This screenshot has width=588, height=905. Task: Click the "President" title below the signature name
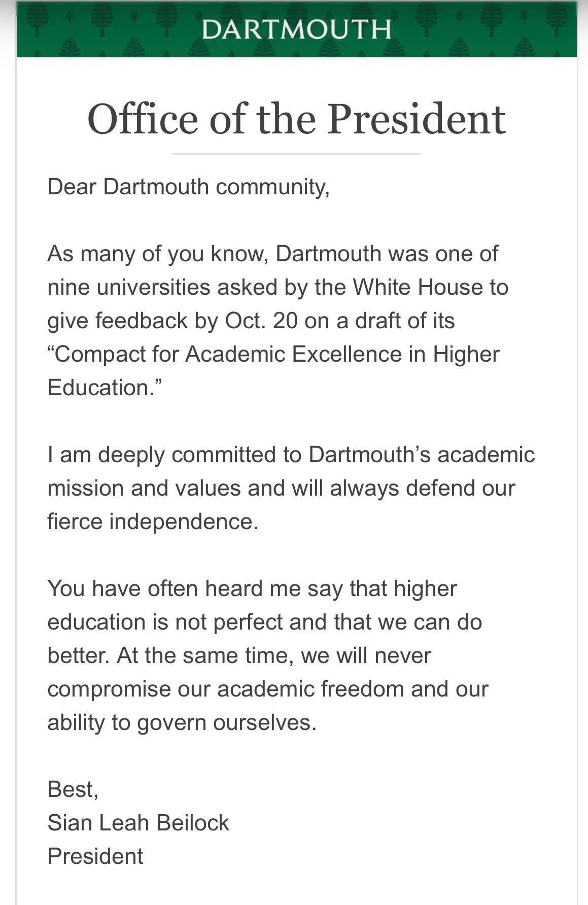pyautogui.click(x=95, y=856)
